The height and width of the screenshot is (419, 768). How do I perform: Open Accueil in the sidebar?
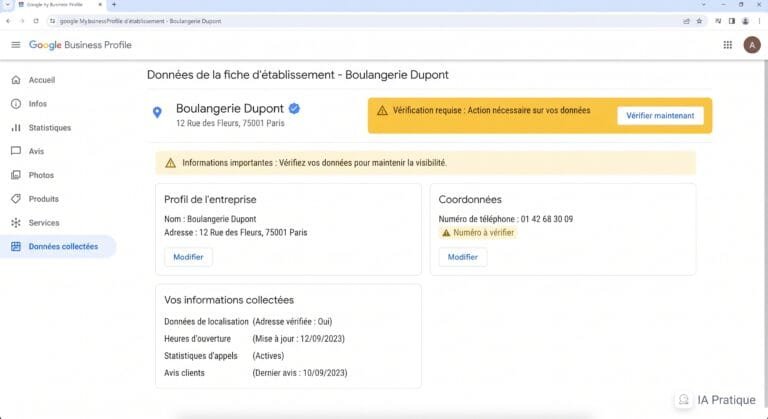(x=42, y=80)
